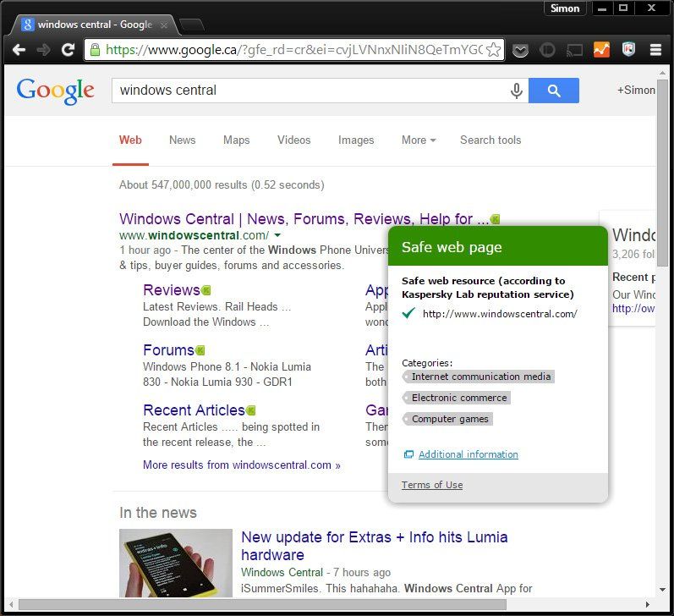Click Kaspersky badge next to Reviews

tap(205, 290)
